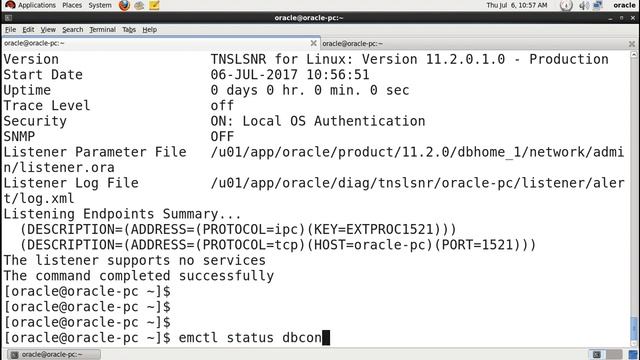
Task: Maximize the terminal window
Action: 621,18
